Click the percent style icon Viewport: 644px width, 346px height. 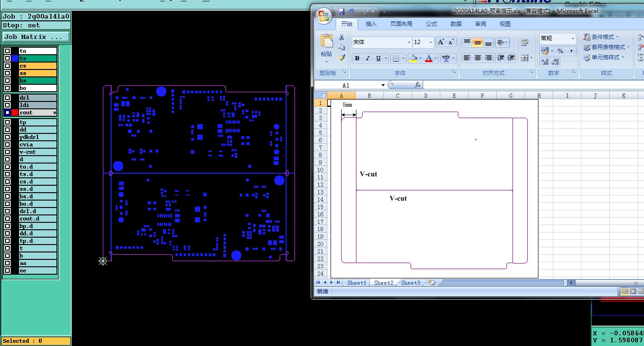[x=560, y=51]
